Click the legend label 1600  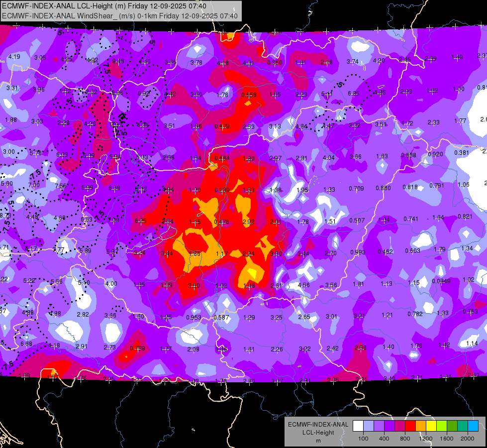pos(447,439)
